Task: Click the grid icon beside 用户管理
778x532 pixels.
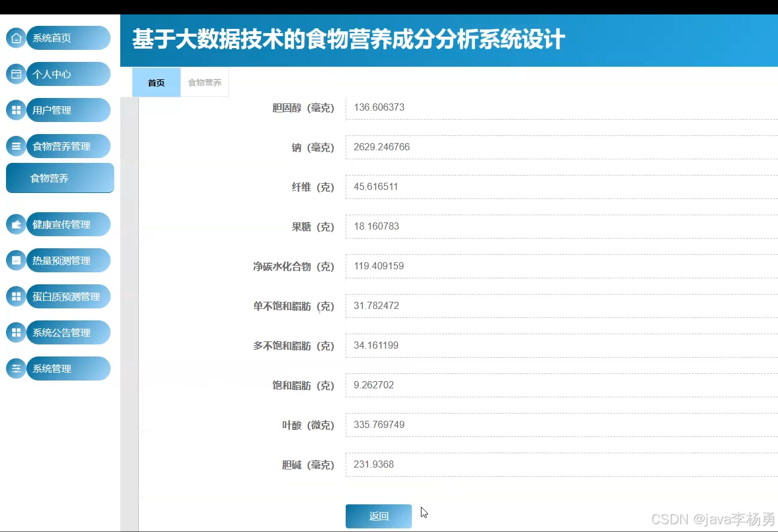Action: [16, 110]
